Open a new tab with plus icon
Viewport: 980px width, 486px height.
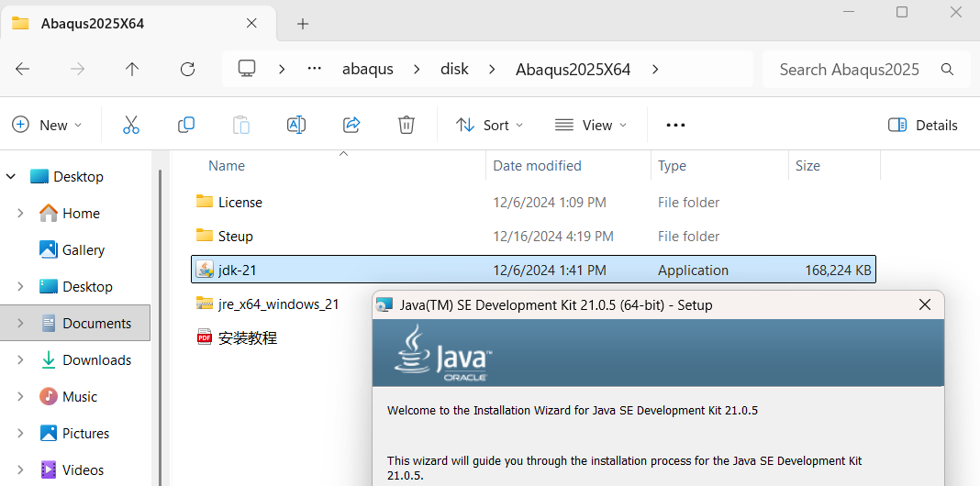pos(303,24)
